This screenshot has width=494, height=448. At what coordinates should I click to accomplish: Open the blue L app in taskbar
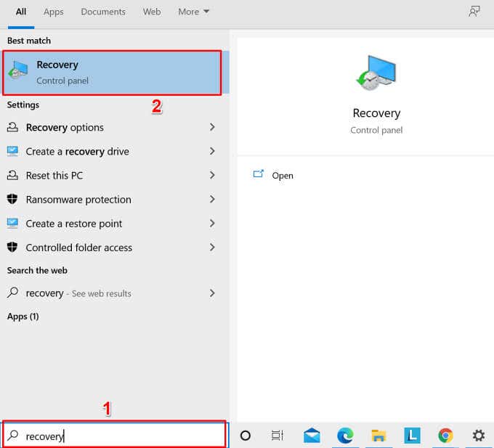pos(412,436)
